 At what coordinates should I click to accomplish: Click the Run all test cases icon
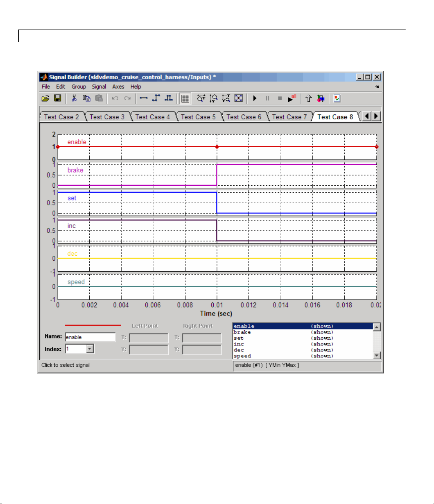pos(292,98)
